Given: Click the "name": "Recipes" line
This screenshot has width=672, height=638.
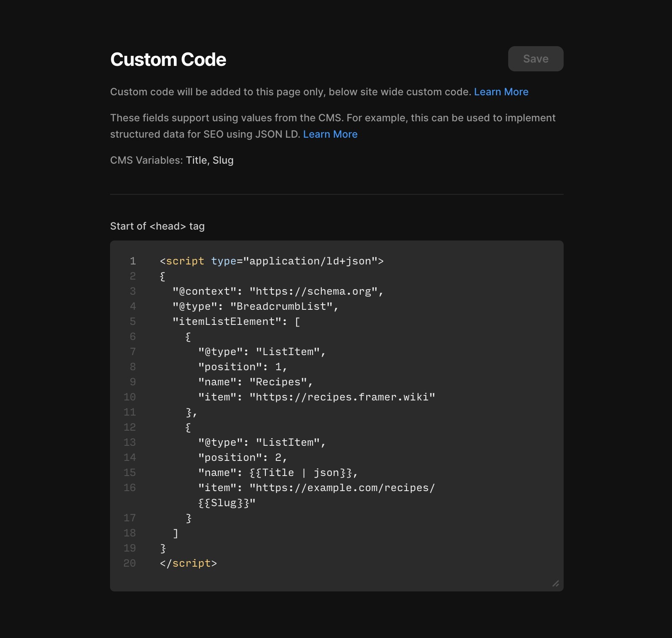Looking at the screenshot, I should tap(256, 382).
